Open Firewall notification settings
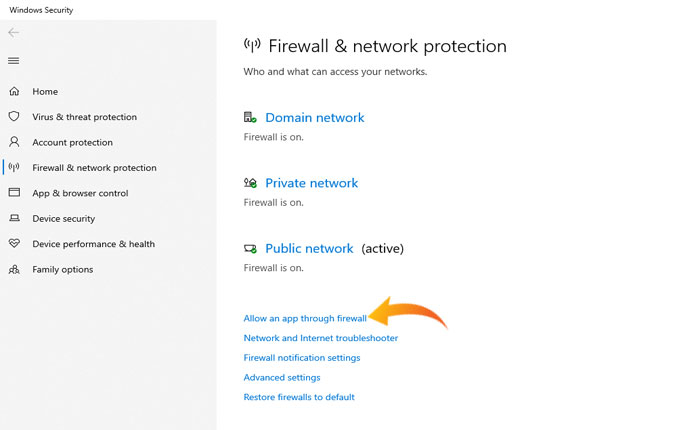 coord(302,357)
